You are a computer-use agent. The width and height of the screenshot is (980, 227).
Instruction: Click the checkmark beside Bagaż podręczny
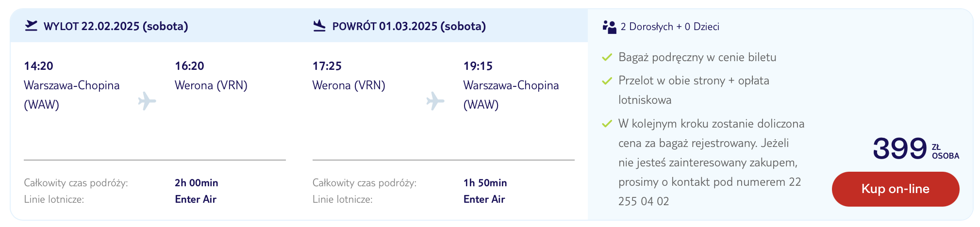click(x=607, y=58)
